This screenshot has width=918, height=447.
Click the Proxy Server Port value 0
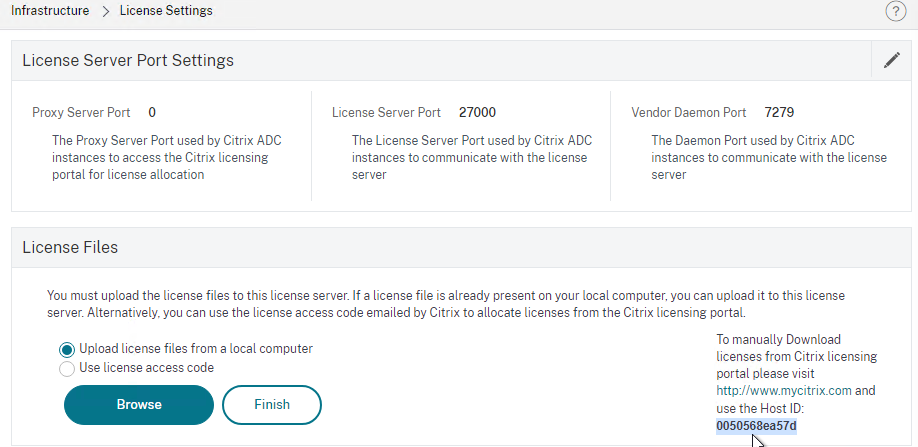[x=152, y=112]
